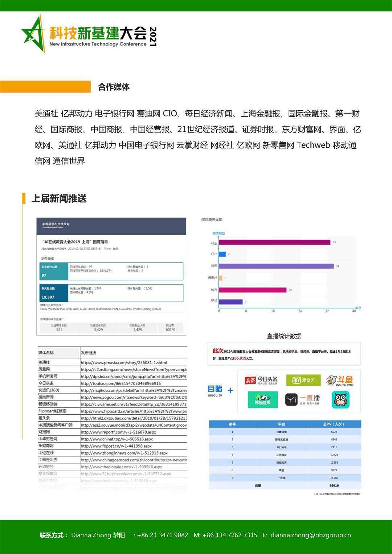Click the green star conference logo
Viewport: 392px width, 554px height.
coord(34,34)
